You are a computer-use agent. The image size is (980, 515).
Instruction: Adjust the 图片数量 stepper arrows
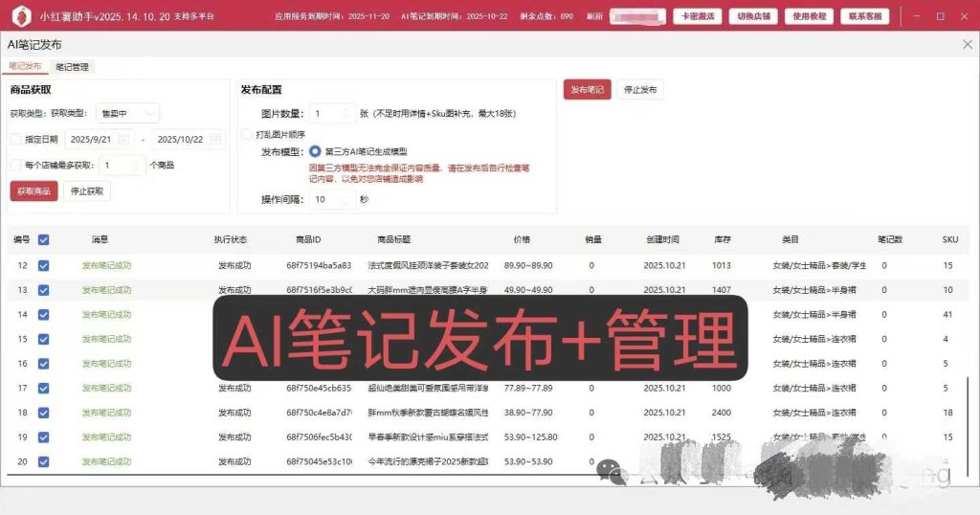tap(346, 113)
